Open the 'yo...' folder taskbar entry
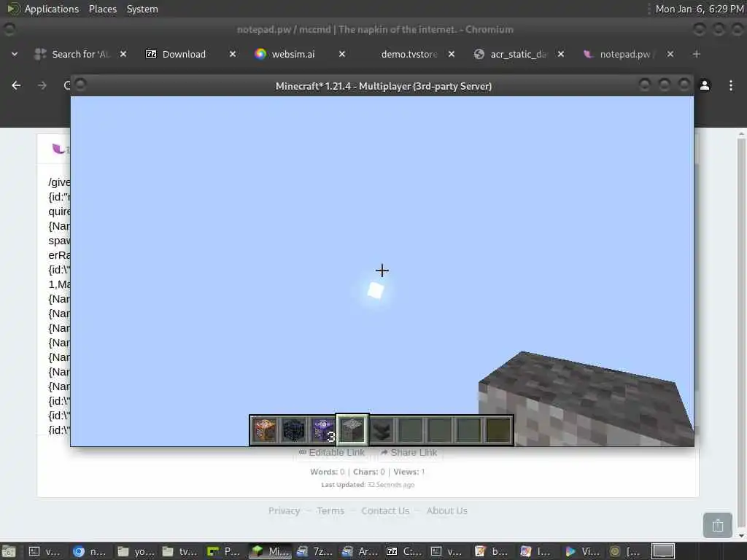The width and height of the screenshot is (747, 560). click(x=135, y=551)
